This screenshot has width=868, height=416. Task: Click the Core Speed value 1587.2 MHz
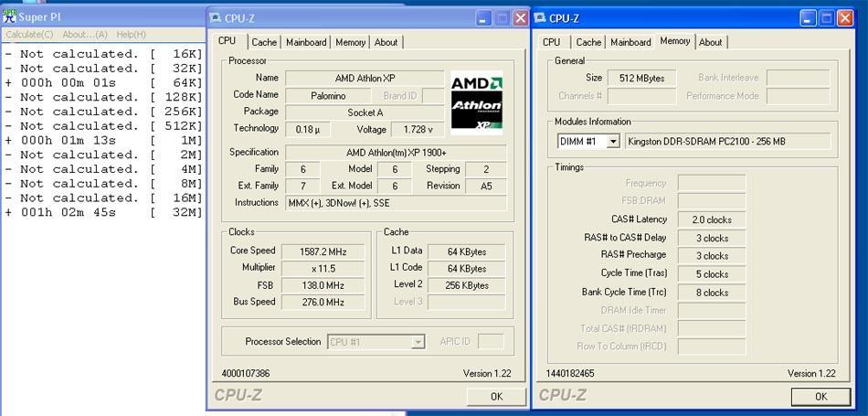click(323, 252)
